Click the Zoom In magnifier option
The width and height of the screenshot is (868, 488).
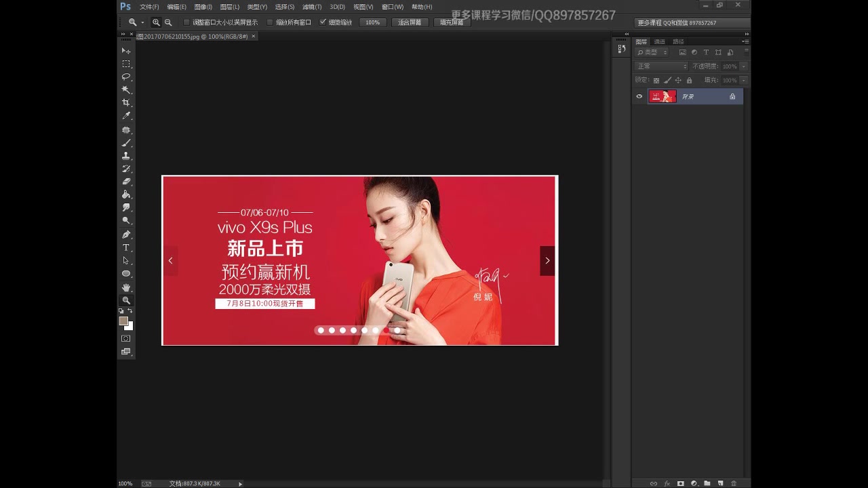pyautogui.click(x=156, y=22)
